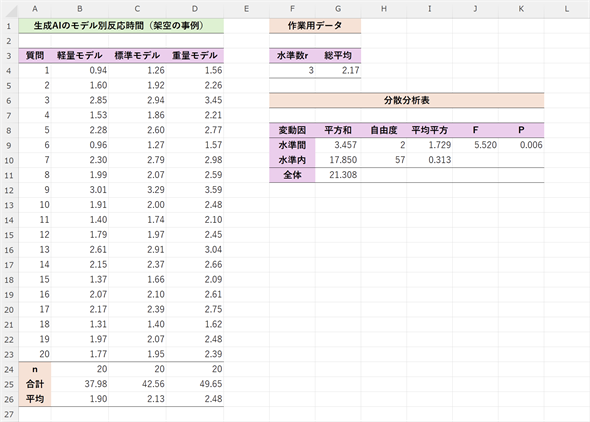Select header cell 水準数r
This screenshot has width=590, height=422.
click(292, 56)
